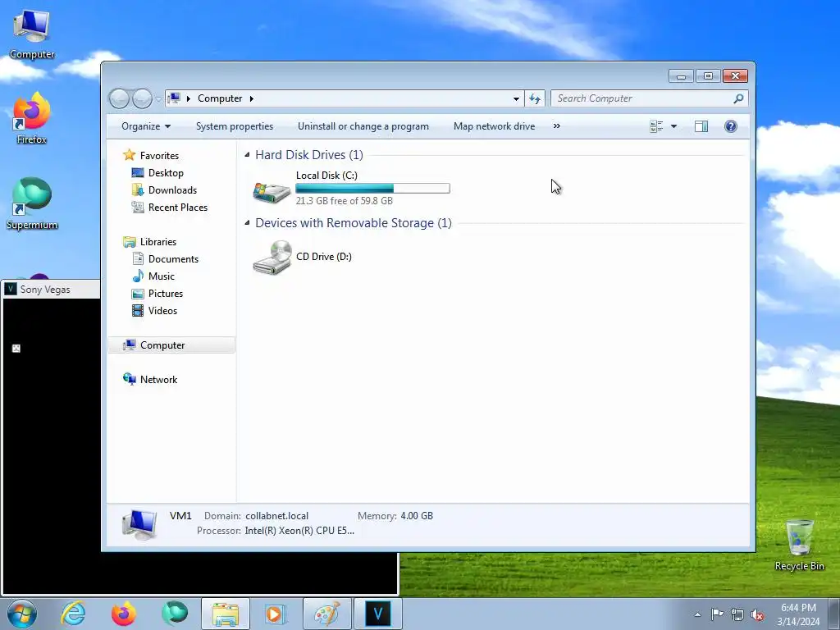Open the Music library

(162, 276)
